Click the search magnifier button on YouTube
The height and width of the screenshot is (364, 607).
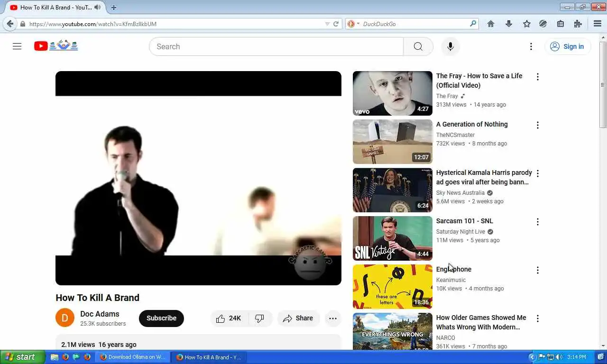[x=418, y=46]
